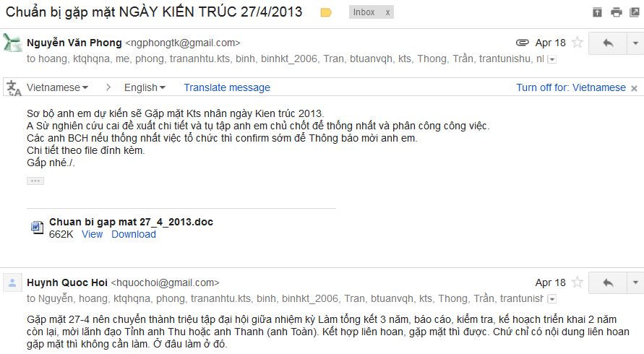Open the English target language dropdown
The width and height of the screenshot is (644, 354).
click(x=145, y=87)
